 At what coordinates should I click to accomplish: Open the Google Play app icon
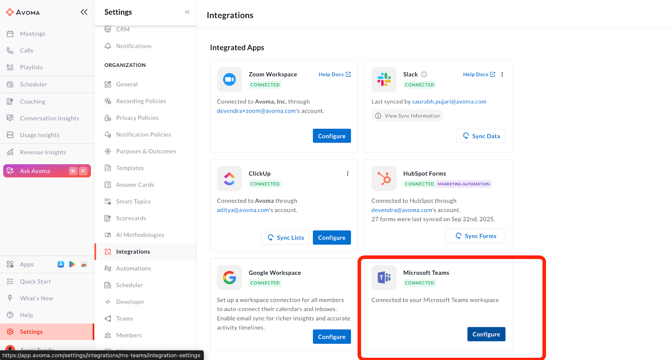[x=72, y=264]
